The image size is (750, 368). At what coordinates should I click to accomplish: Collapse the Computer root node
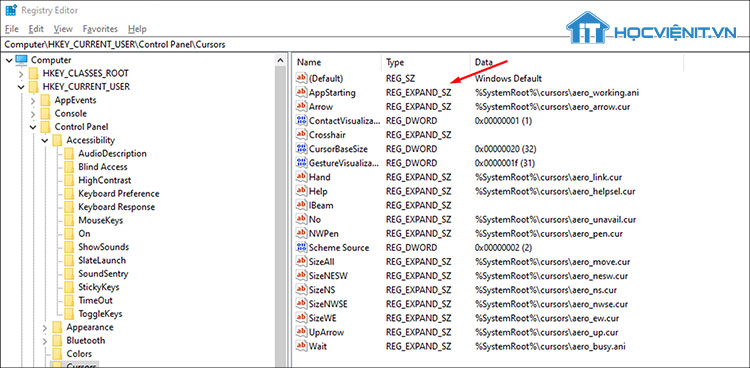9,60
